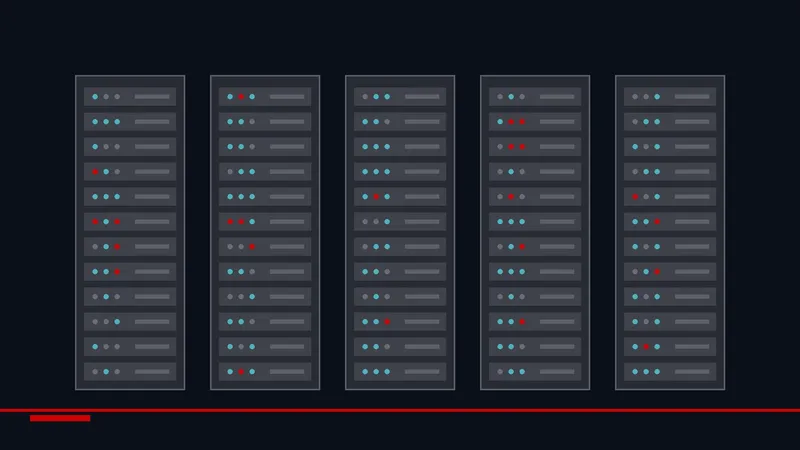Click the red last LED on the tenth unit of the third rack
Image resolution: width=800 pixels, height=450 pixels.
[387, 321]
